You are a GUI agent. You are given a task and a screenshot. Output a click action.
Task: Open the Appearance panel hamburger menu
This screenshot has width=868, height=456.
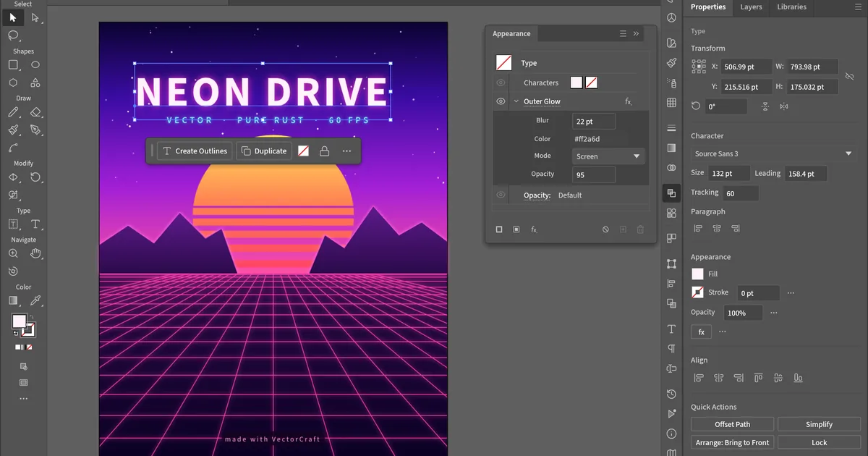(x=623, y=33)
